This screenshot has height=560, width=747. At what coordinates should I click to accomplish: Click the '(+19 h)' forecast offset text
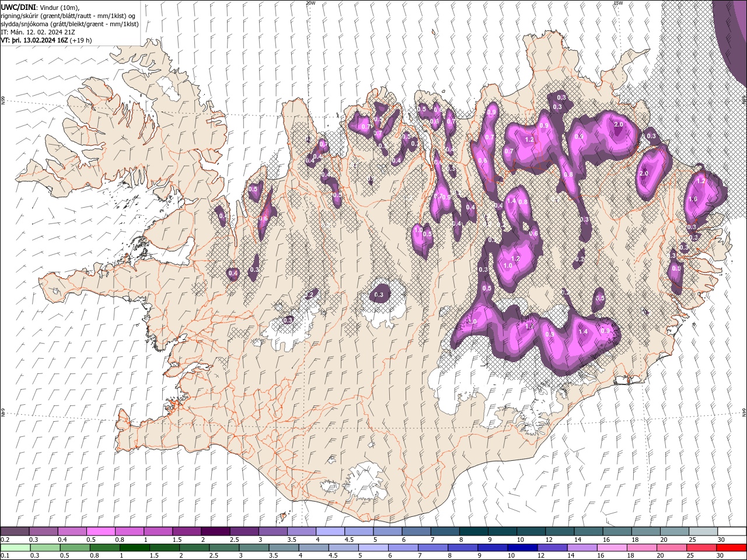tap(81, 40)
